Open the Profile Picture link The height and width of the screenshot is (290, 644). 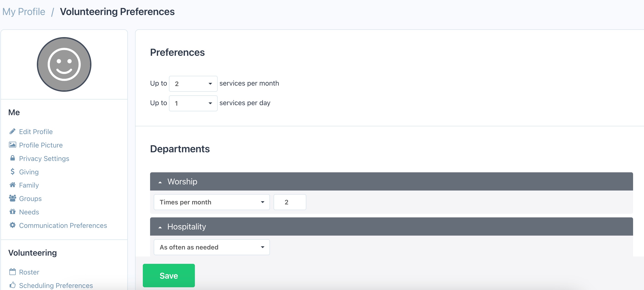click(41, 145)
